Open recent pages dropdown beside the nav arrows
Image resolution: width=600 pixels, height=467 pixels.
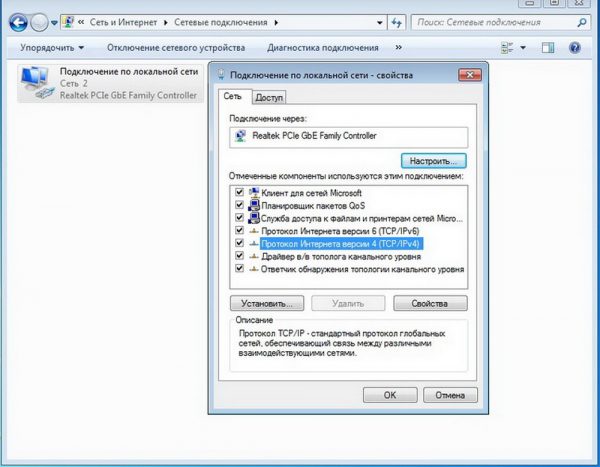coord(54,23)
